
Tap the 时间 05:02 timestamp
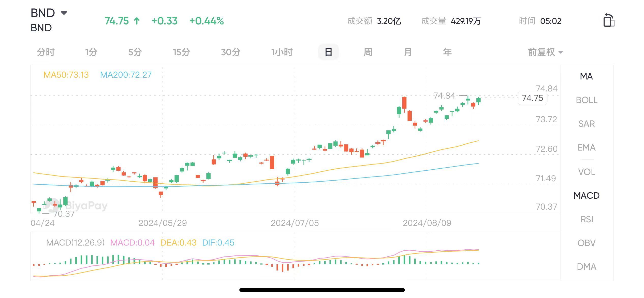540,21
